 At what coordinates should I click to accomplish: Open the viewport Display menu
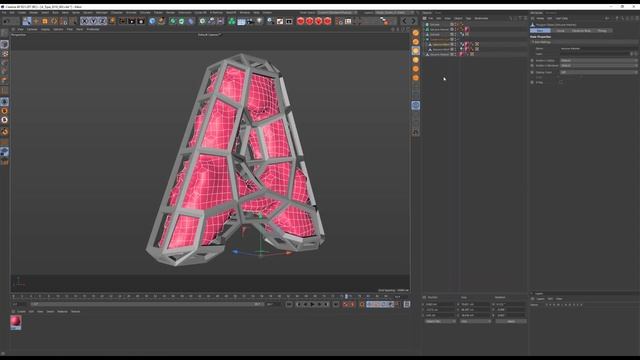click(x=45, y=29)
